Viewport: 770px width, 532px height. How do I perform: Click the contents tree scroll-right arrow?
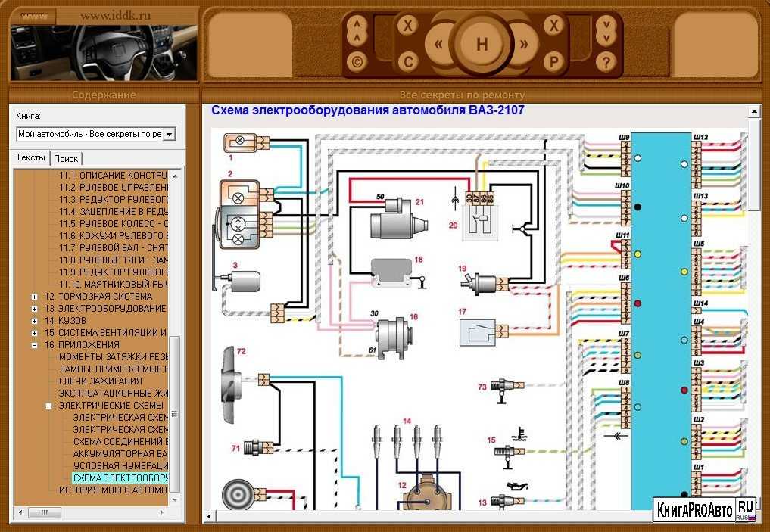(162, 512)
